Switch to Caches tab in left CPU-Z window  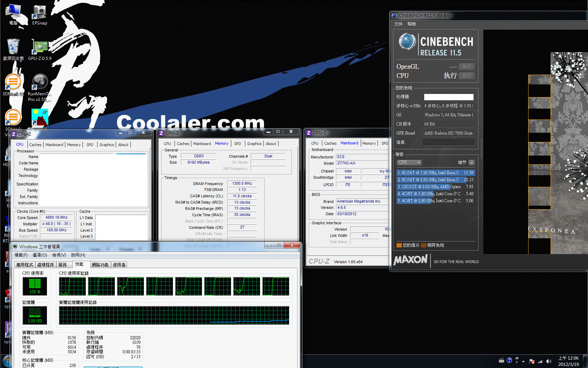pos(35,145)
